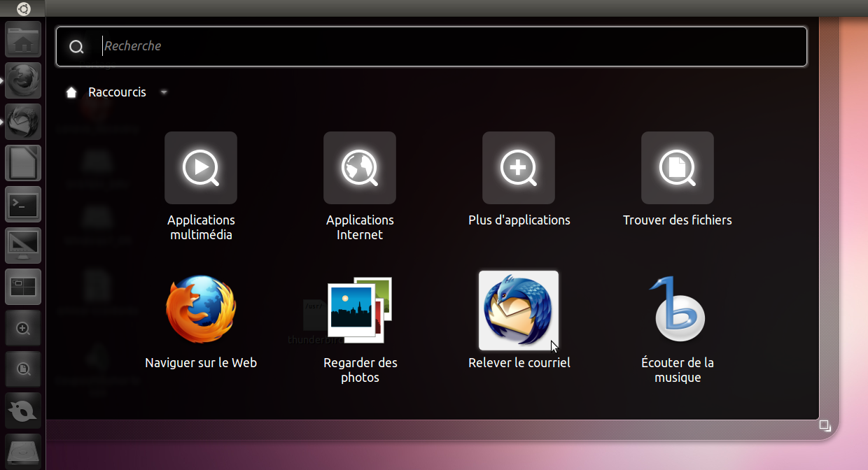This screenshot has width=868, height=470.
Task: Switch to Firefox in the launcher
Action: click(23, 80)
